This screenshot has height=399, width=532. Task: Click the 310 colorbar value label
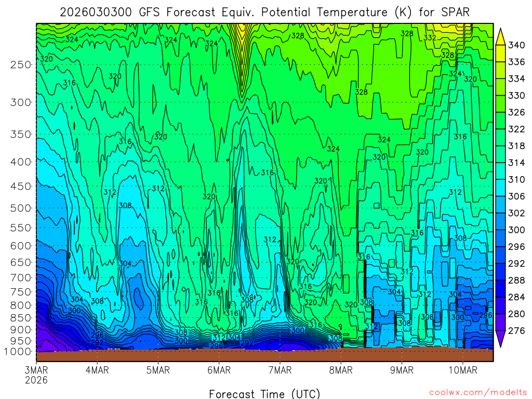(x=516, y=179)
